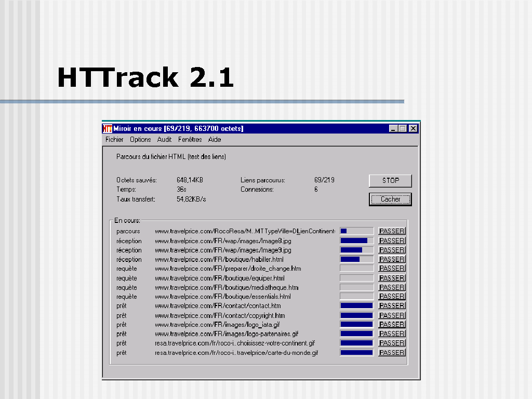Skip the parcours RocoResa link with PASSER

(x=392, y=231)
